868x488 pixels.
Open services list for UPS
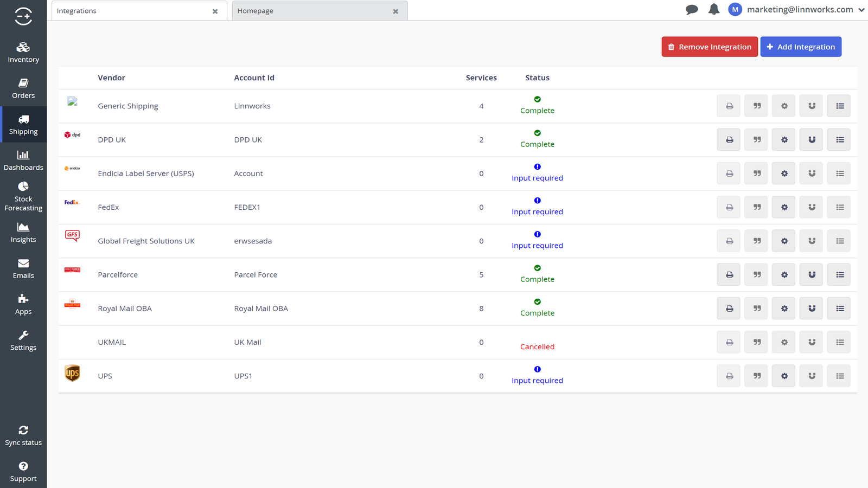click(839, 376)
